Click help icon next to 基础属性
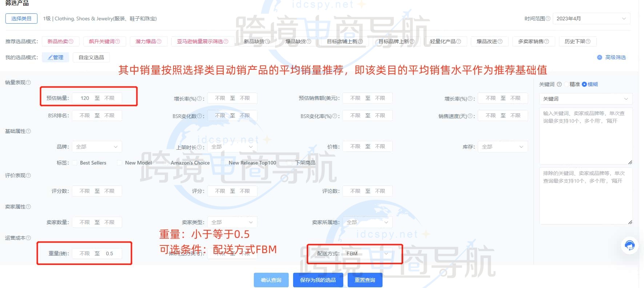 click(28, 131)
